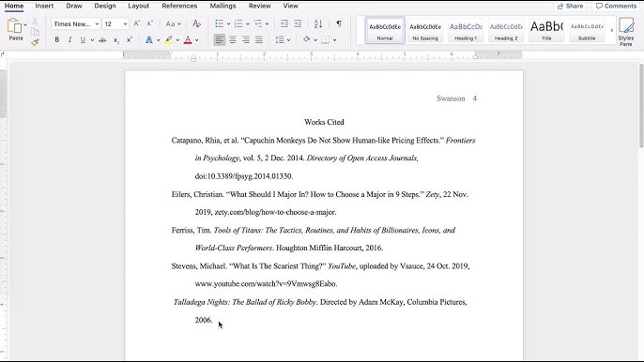Image resolution: width=644 pixels, height=362 pixels.
Task: Apply the Heading 1 style
Action: (466, 30)
